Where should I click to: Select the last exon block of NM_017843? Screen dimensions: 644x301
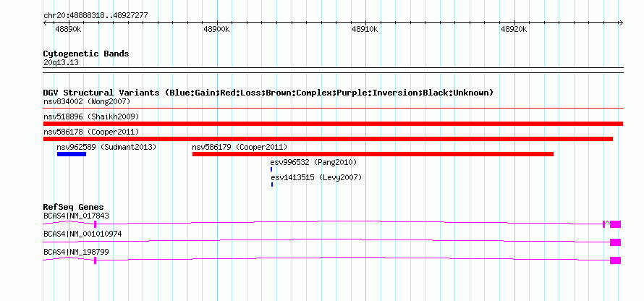click(x=615, y=224)
